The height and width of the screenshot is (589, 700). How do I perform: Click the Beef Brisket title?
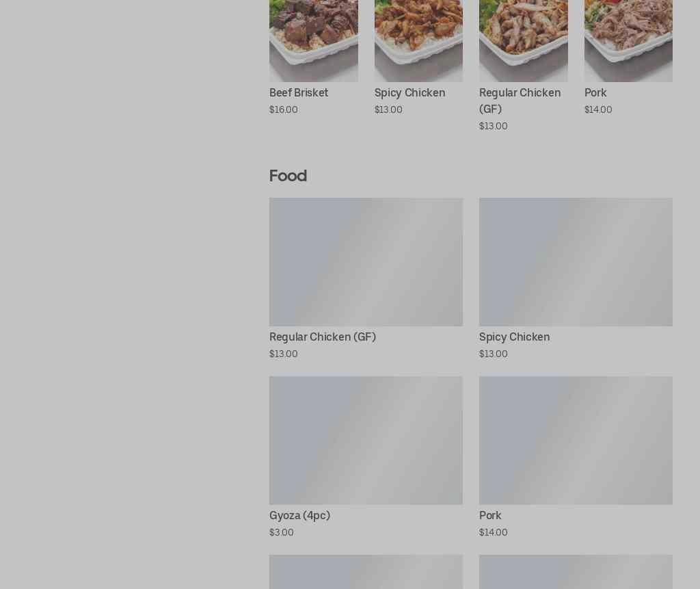click(x=299, y=92)
